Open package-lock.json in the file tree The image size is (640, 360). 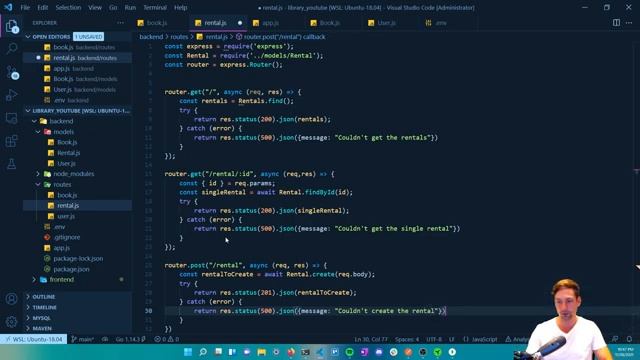[78, 258]
